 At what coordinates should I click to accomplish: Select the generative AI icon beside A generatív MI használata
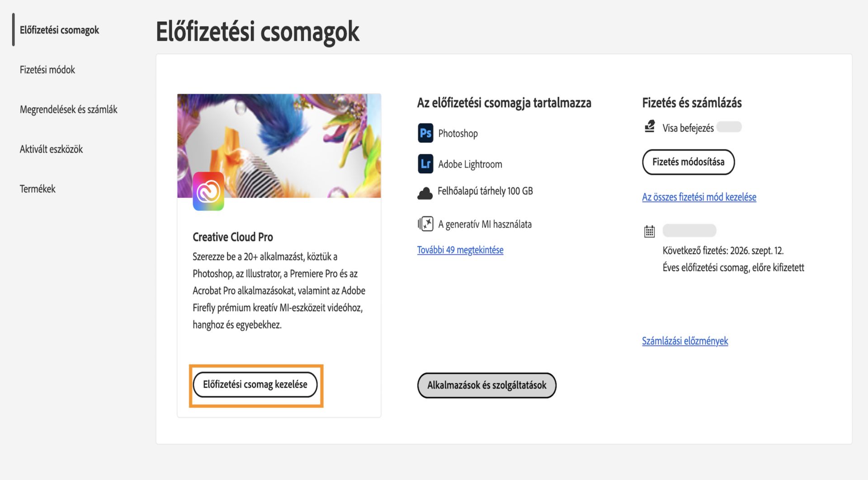pos(425,223)
